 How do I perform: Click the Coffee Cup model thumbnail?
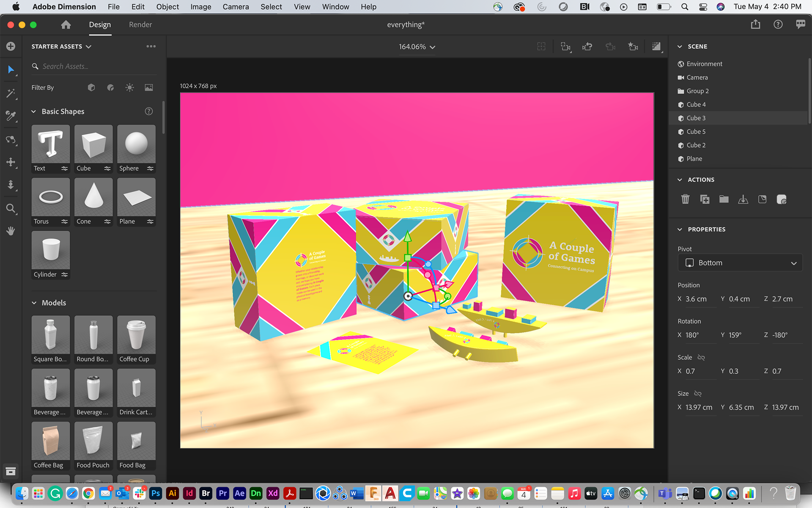(x=136, y=335)
